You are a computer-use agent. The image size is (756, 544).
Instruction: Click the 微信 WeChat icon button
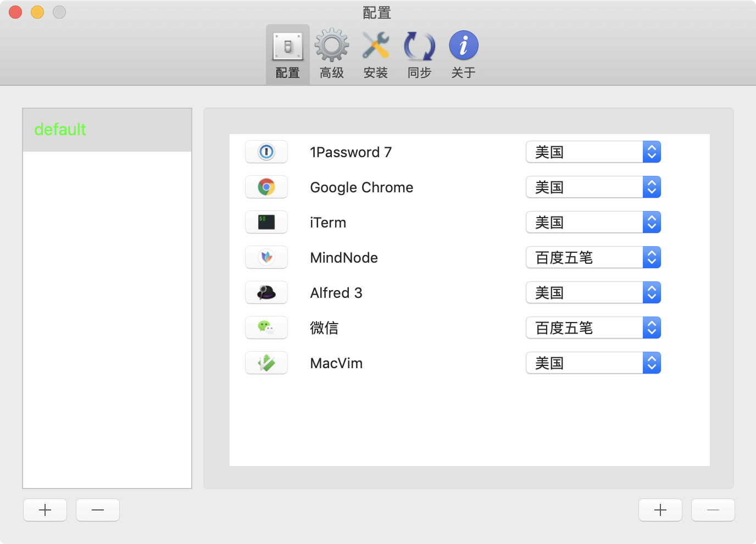266,327
